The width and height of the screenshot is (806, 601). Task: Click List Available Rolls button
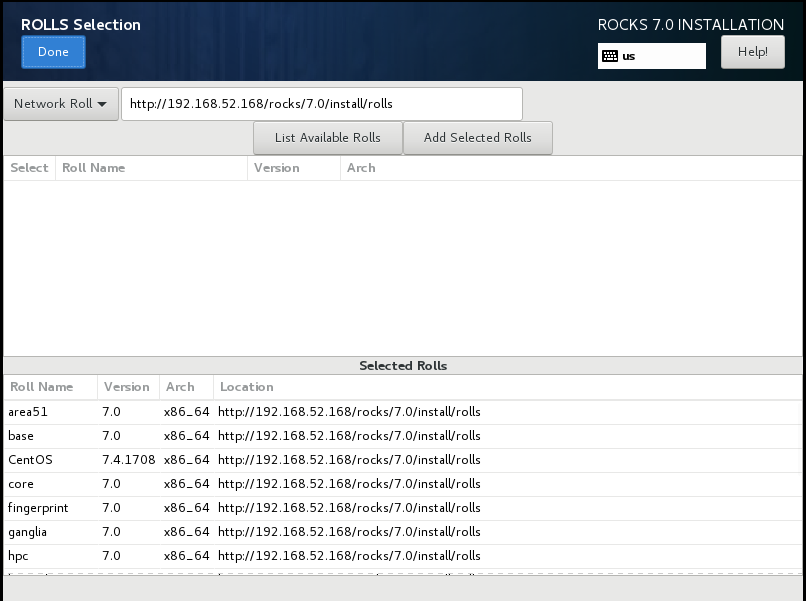(327, 138)
